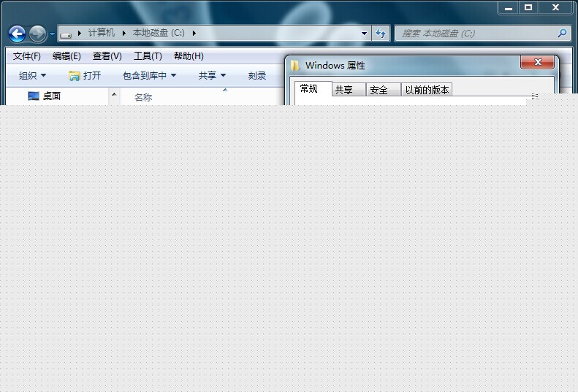Click the Explorer forward arrow button

[x=37, y=34]
